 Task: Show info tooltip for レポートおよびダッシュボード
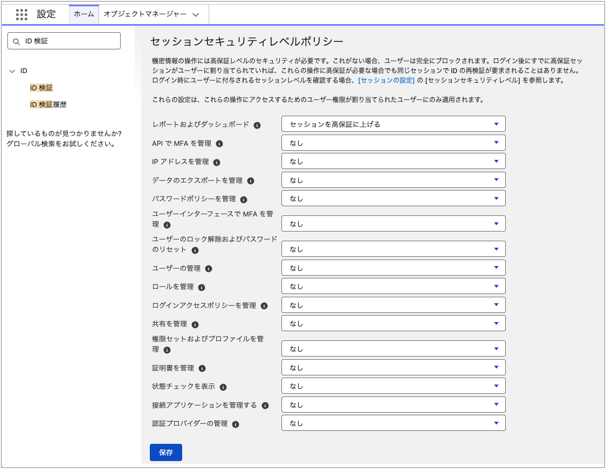pos(257,125)
